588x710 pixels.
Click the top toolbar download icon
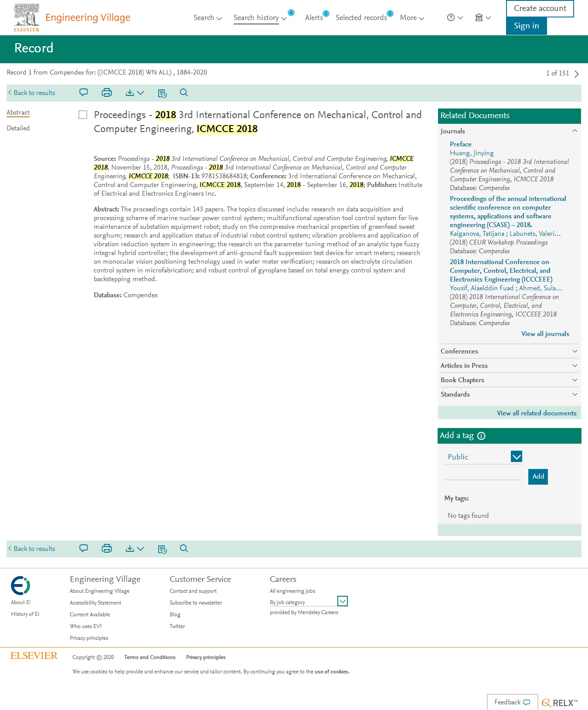[x=129, y=92]
